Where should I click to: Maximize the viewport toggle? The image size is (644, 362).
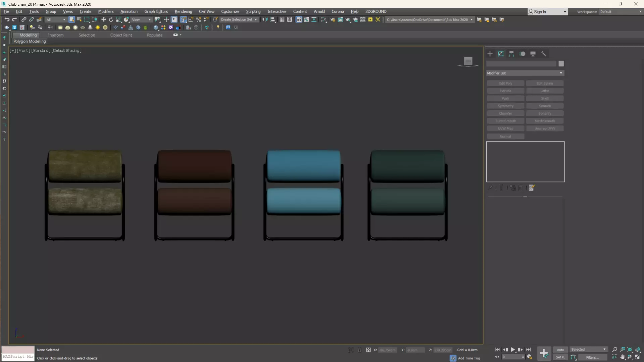[x=638, y=357]
